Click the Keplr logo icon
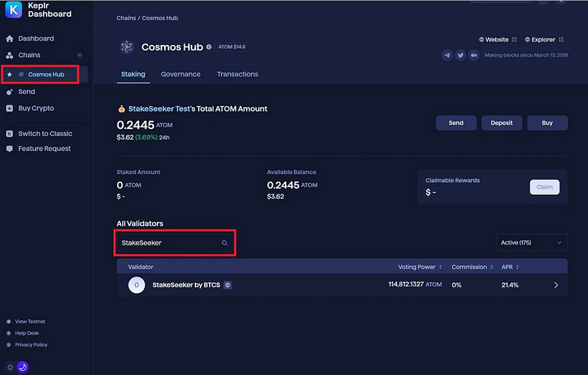The width and height of the screenshot is (588, 375). coord(13,10)
